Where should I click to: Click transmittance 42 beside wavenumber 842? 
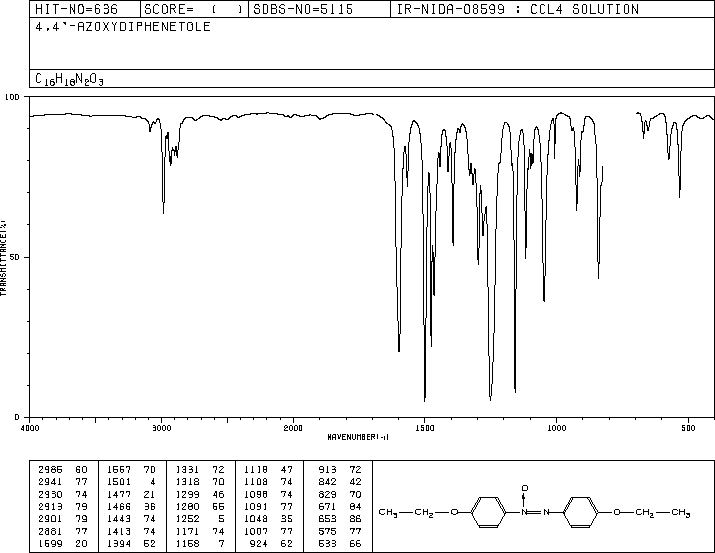[355, 482]
